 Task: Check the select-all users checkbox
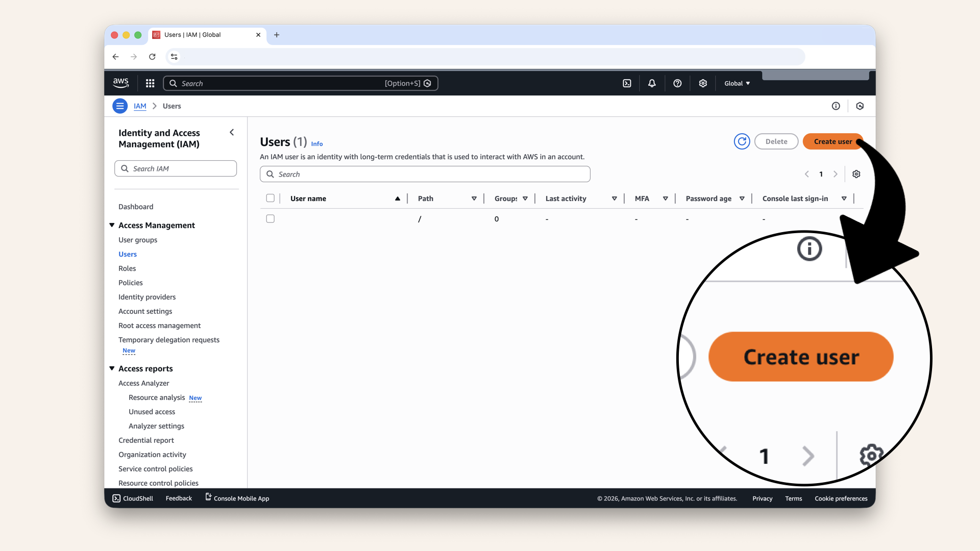[271, 198]
